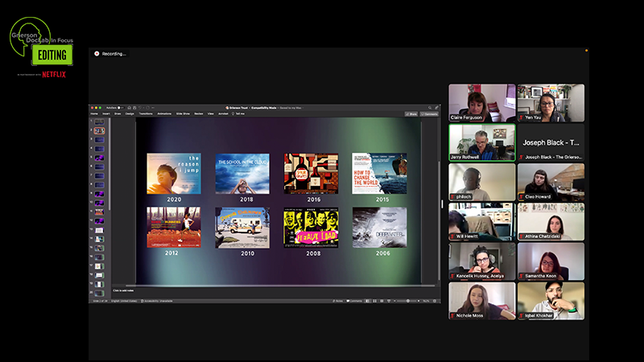
Task: Click muted microphone icon on Yen Yau's tile
Action: [x=521, y=117]
